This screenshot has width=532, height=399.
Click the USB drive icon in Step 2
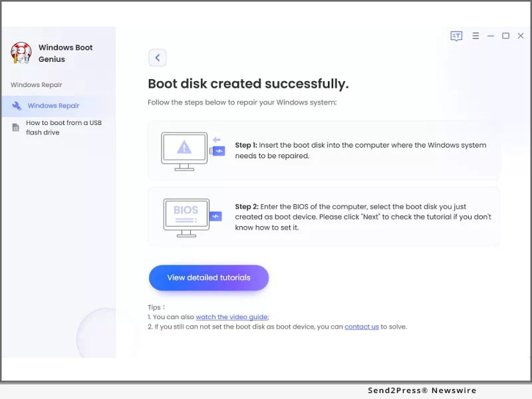(216, 216)
